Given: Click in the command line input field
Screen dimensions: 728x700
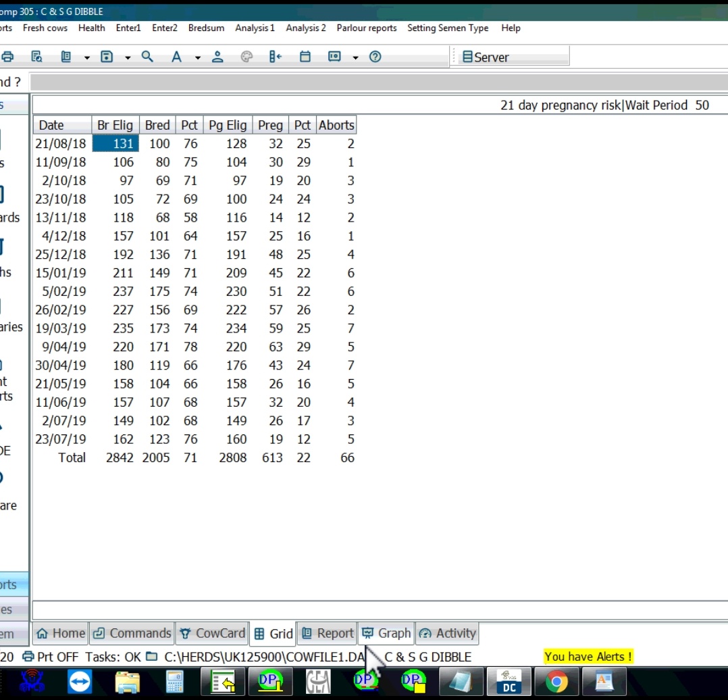Looking at the screenshot, I should coord(379,82).
